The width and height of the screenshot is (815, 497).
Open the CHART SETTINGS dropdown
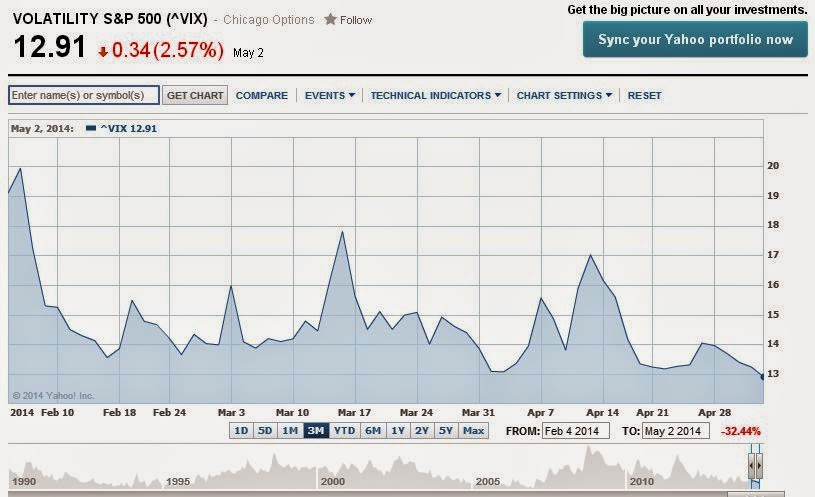point(564,96)
